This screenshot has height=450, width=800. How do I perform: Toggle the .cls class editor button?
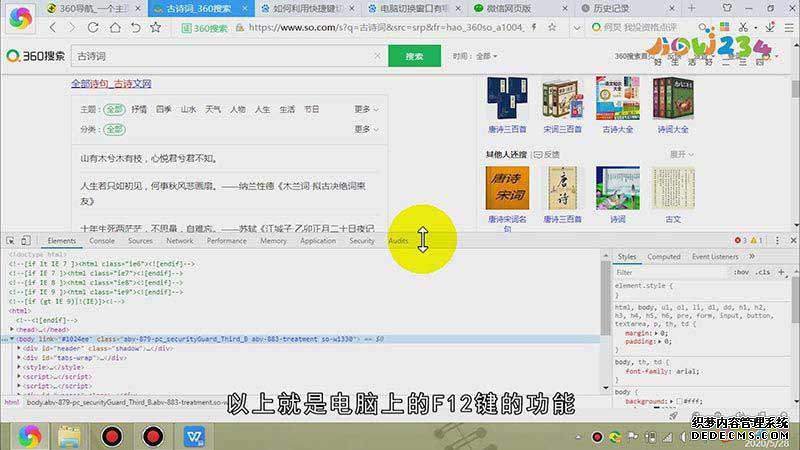click(x=763, y=272)
